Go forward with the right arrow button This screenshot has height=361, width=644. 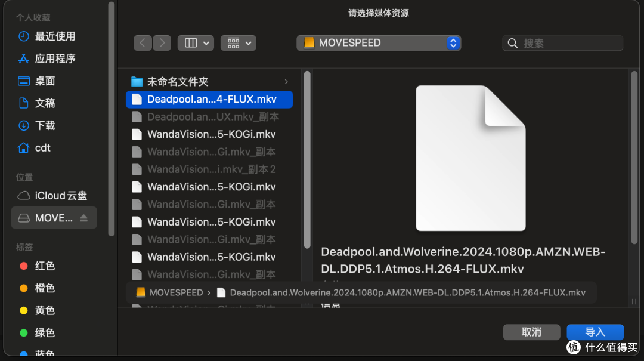click(162, 43)
